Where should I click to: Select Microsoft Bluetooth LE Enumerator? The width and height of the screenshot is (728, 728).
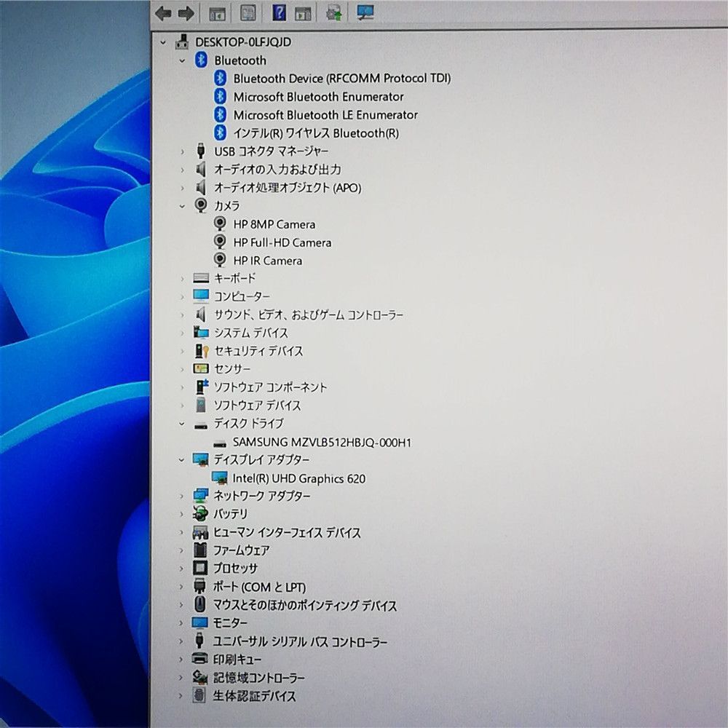(x=325, y=115)
